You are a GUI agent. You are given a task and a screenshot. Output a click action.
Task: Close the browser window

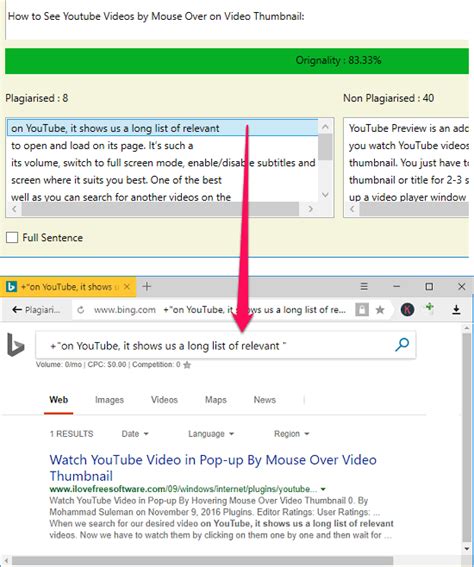[x=461, y=286]
